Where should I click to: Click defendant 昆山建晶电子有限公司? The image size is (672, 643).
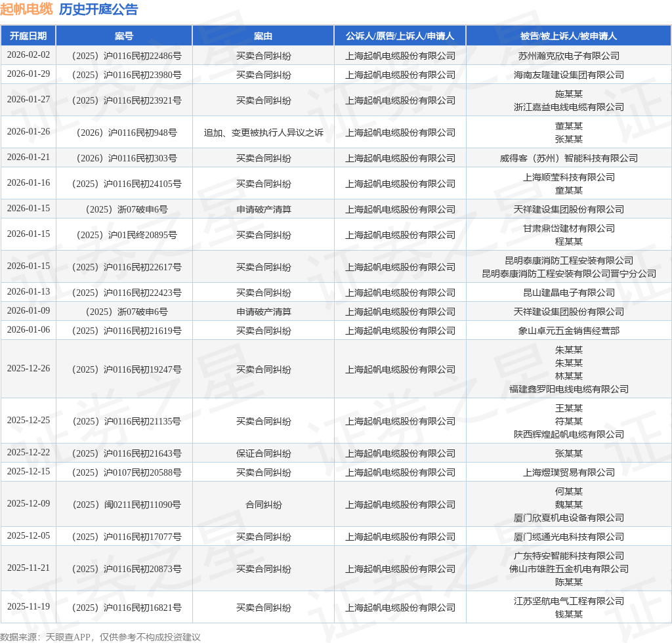pyautogui.click(x=569, y=293)
